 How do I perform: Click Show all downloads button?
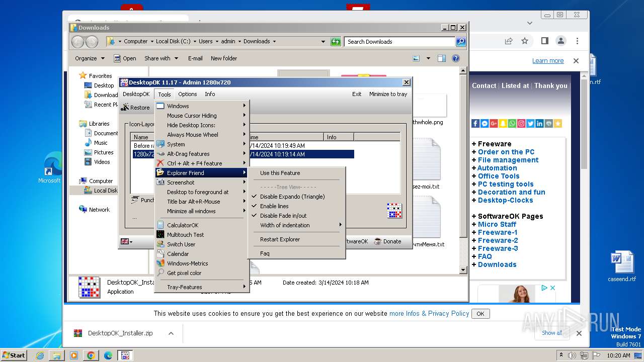pyautogui.click(x=552, y=333)
